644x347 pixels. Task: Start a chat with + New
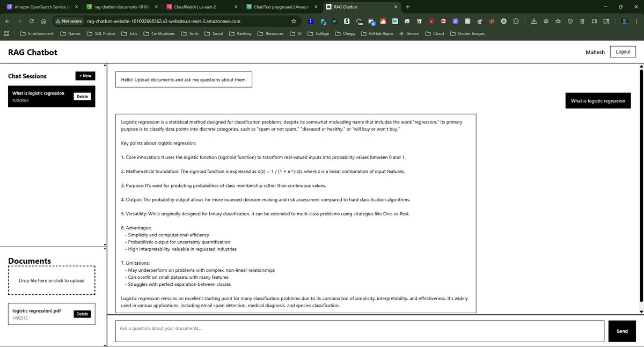coord(85,76)
